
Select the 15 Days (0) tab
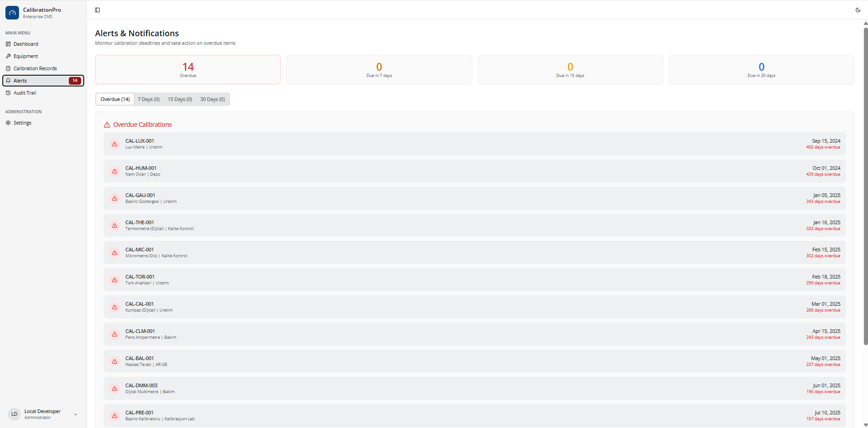point(180,99)
